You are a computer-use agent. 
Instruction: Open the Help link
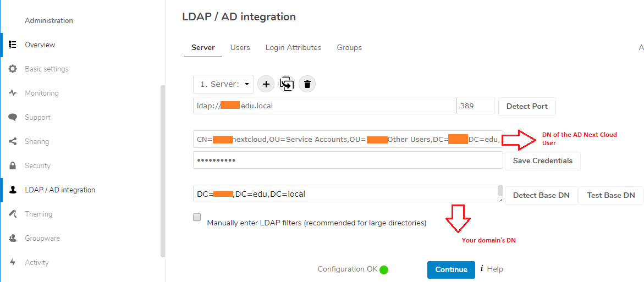click(x=494, y=269)
